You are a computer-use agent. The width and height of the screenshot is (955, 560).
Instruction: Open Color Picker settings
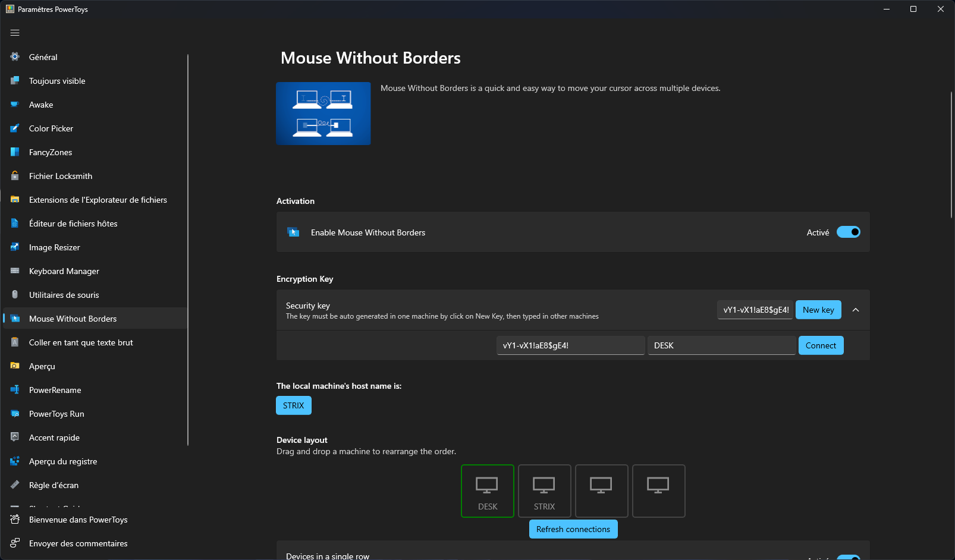click(x=95, y=128)
